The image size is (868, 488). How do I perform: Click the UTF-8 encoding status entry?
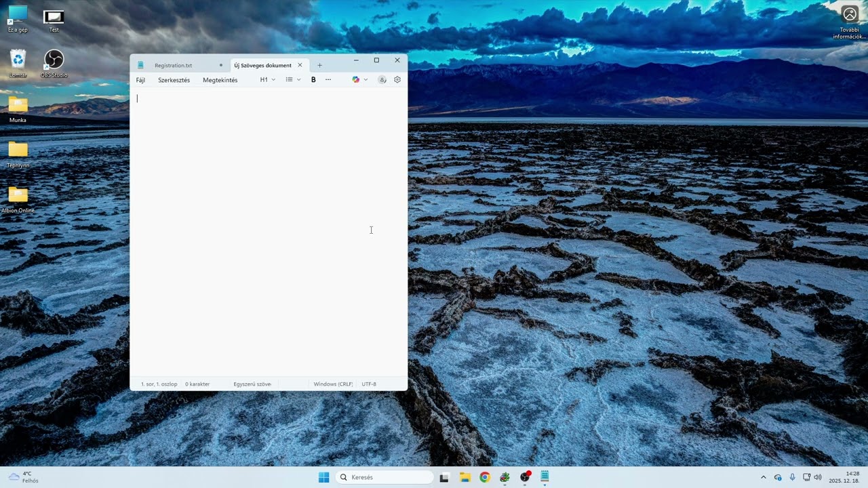[x=369, y=384]
